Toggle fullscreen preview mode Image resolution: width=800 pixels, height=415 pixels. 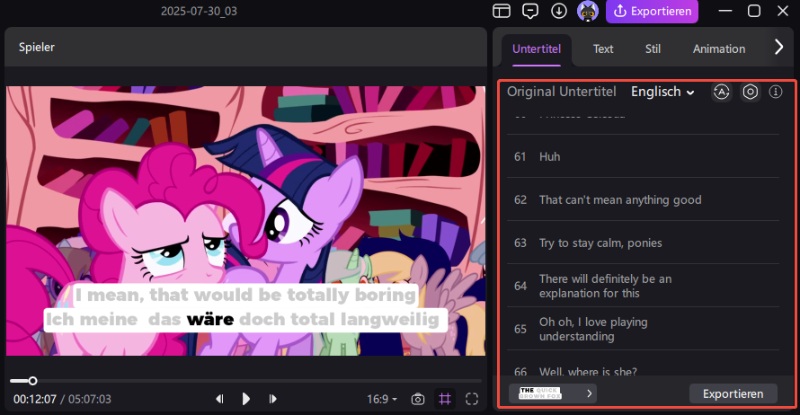coord(472,399)
